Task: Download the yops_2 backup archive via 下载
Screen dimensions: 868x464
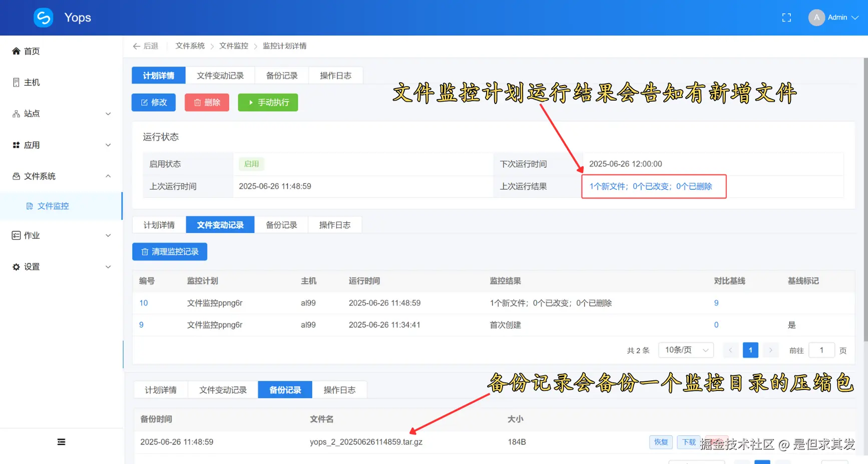Action: click(688, 442)
